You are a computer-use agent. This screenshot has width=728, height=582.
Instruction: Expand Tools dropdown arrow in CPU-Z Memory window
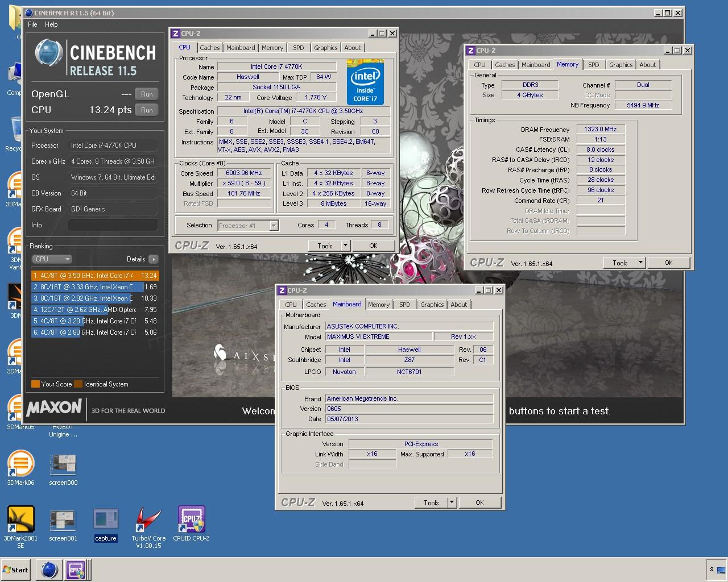coord(640,263)
